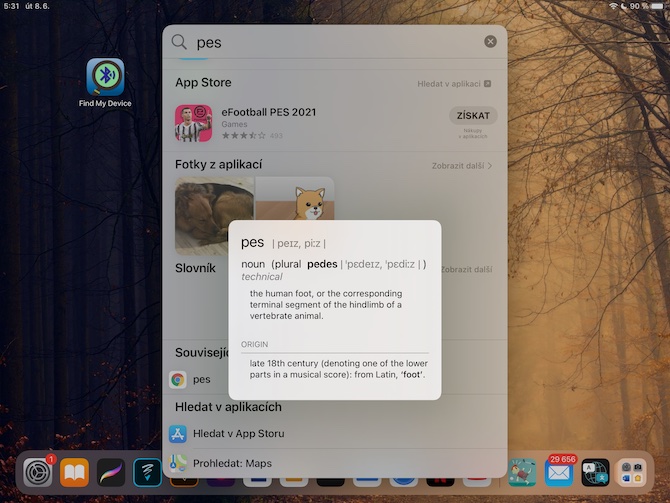Tap the 'pedes' plural form in definition
This screenshot has width=670, height=503.
tap(322, 264)
